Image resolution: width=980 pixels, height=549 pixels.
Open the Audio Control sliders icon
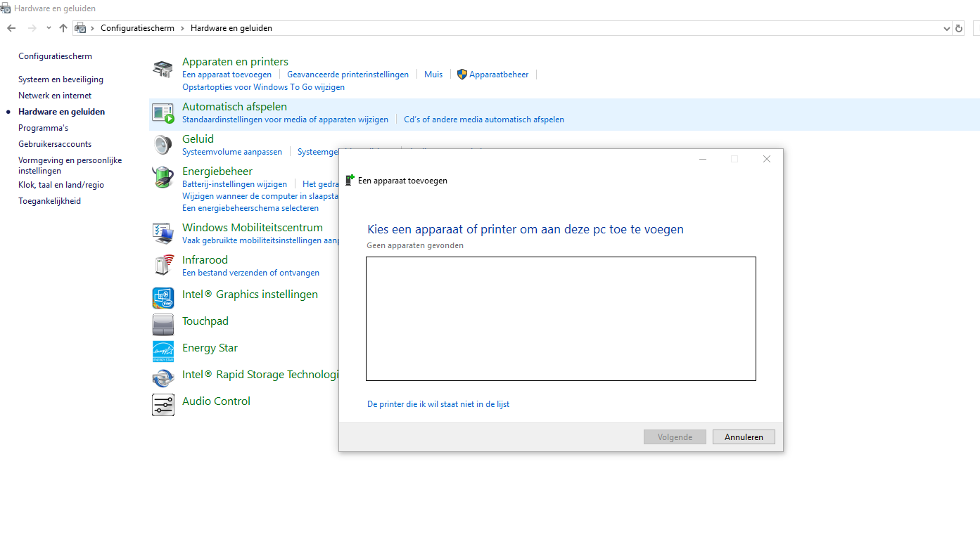point(163,405)
